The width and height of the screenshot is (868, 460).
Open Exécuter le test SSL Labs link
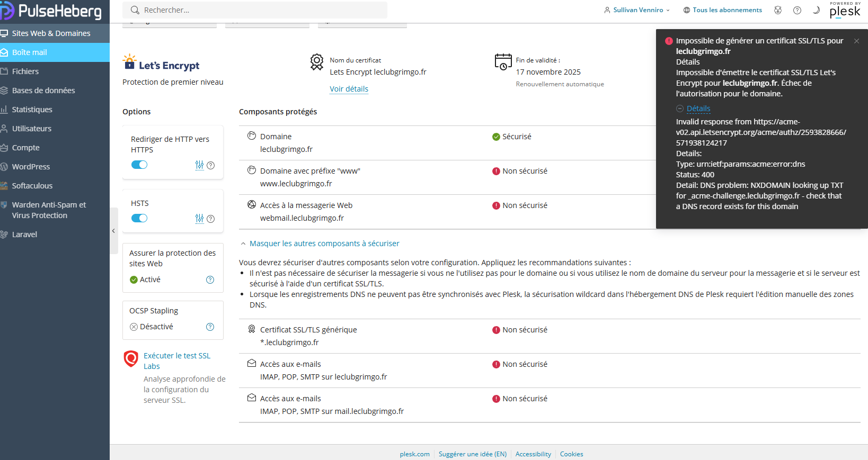(177, 361)
